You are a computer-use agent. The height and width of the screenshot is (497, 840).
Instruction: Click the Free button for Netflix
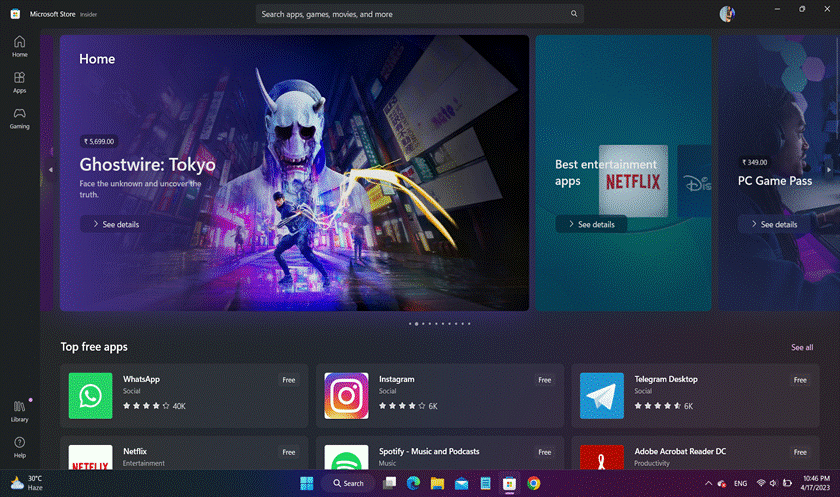click(x=289, y=452)
